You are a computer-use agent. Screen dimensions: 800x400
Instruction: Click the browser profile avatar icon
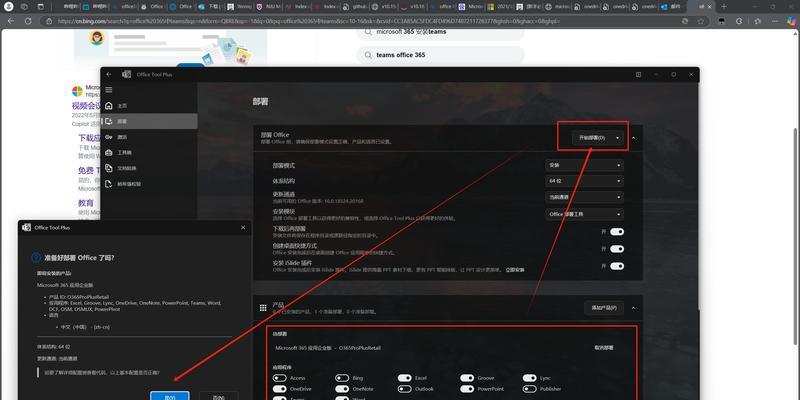(x=9, y=7)
